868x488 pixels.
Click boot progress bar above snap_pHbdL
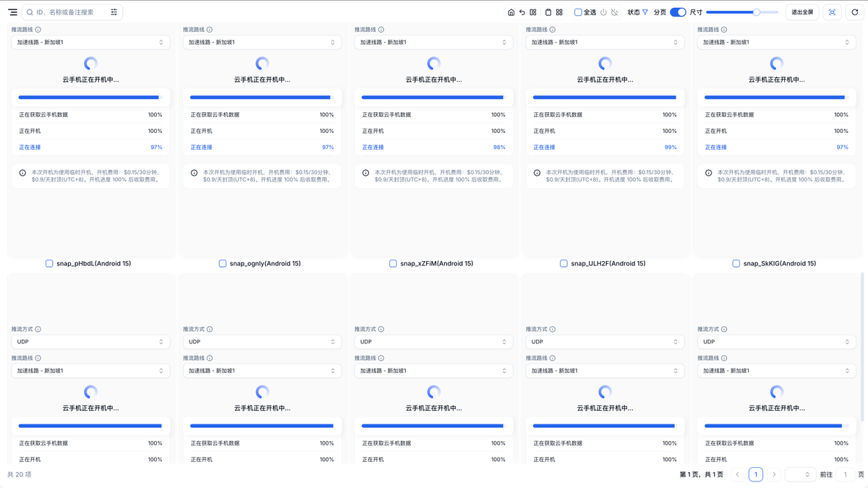90,97
